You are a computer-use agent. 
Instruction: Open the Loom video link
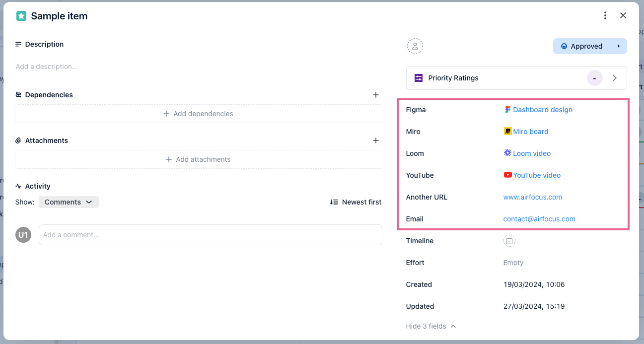(x=532, y=153)
